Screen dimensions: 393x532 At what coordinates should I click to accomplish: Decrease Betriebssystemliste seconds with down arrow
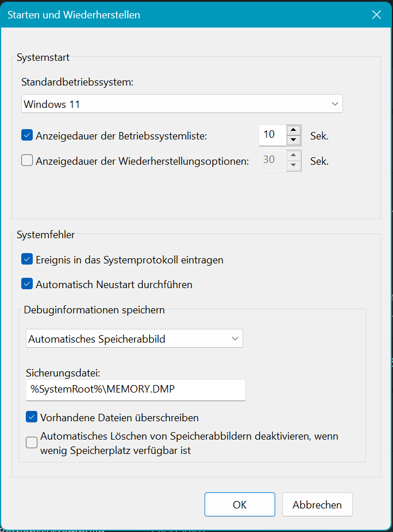click(294, 140)
